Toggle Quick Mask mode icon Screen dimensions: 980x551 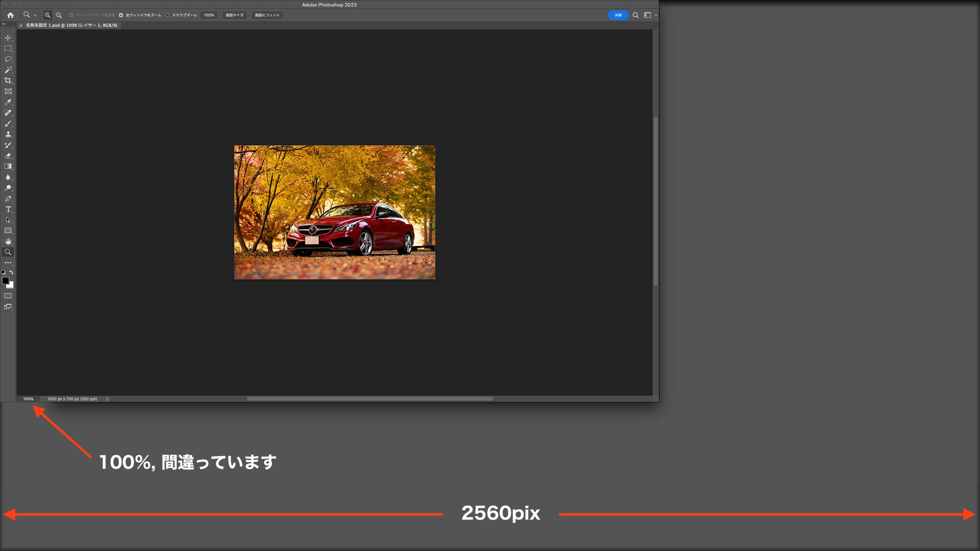pos(8,296)
